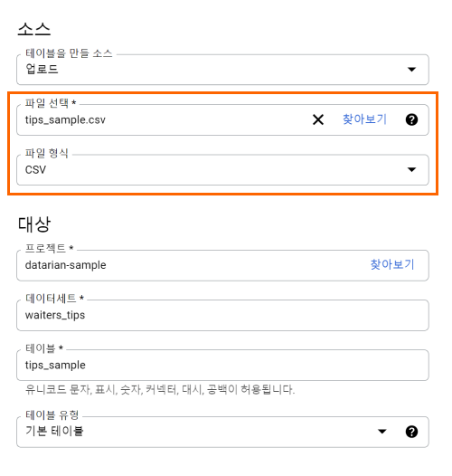Expand the 파일 형식 CSV dropdown arrow
The height and width of the screenshot is (476, 452).
tap(411, 169)
